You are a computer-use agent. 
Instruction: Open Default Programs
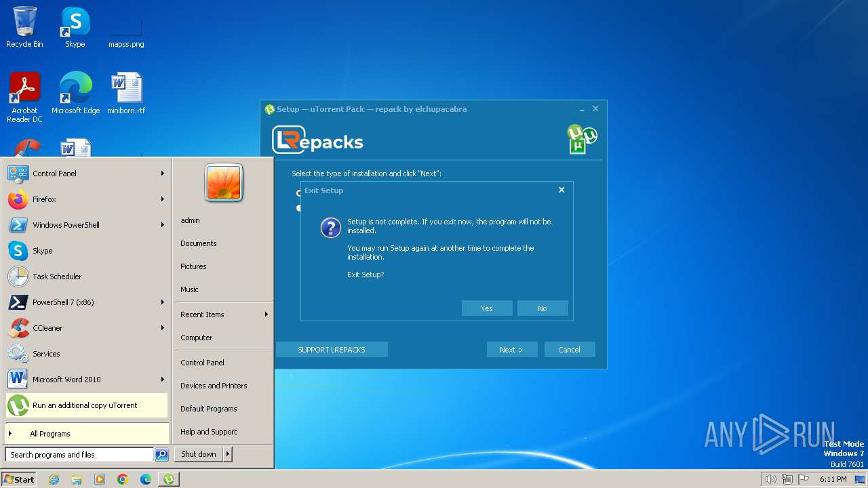[x=224, y=409]
